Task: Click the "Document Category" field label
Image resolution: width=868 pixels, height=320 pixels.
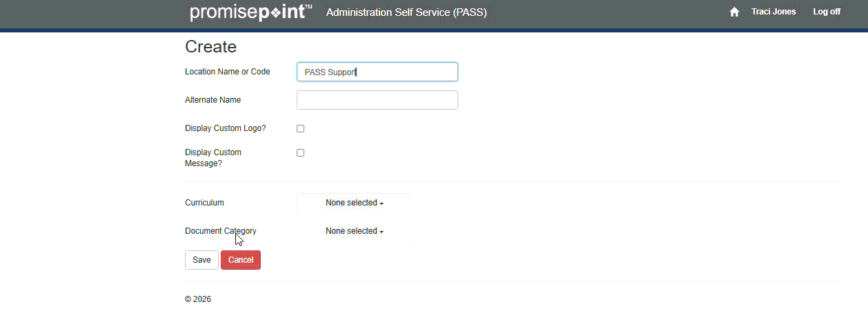Action: (220, 231)
